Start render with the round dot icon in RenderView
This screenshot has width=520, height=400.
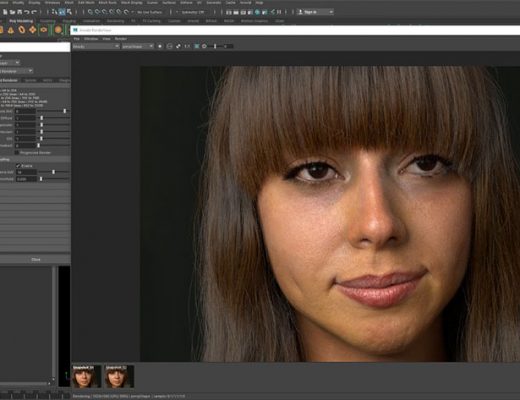point(160,46)
